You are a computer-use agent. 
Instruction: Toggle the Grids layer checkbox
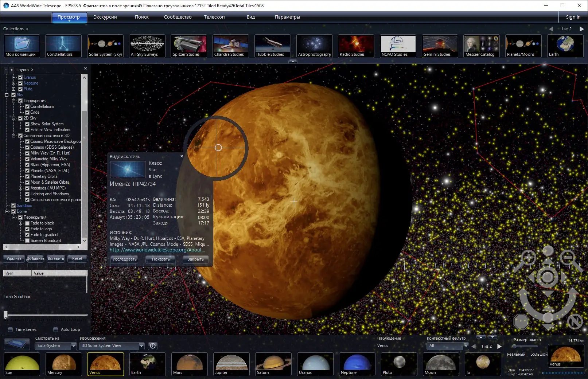tap(27, 112)
